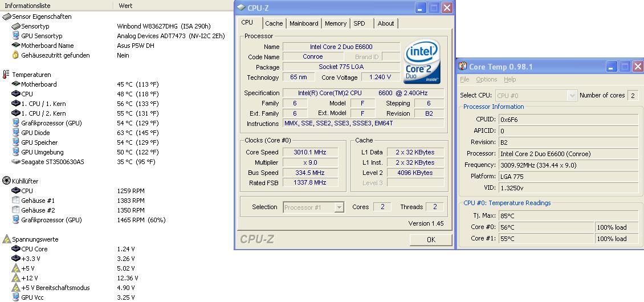Click the value Asus P5W DH
The image size is (644, 302).
coord(136,46)
